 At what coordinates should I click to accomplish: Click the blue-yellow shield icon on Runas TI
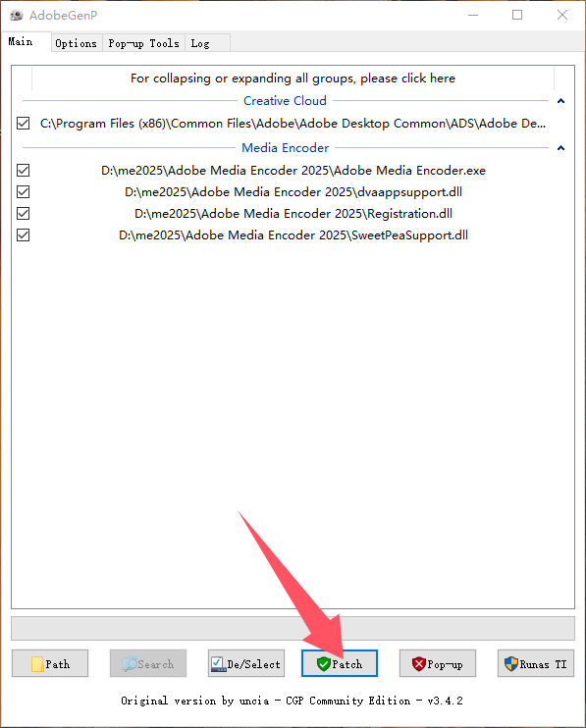click(x=510, y=664)
